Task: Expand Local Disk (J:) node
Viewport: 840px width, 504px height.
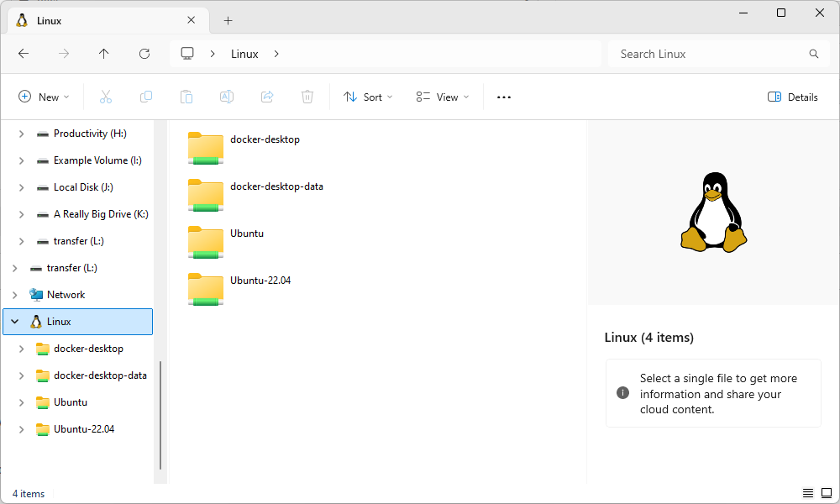Action: pos(22,187)
